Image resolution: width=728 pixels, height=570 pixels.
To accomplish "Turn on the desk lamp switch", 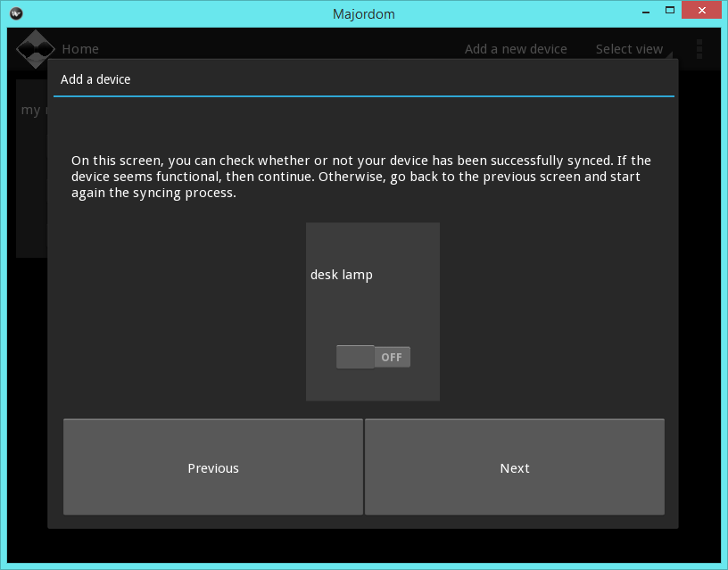I will tap(373, 356).
